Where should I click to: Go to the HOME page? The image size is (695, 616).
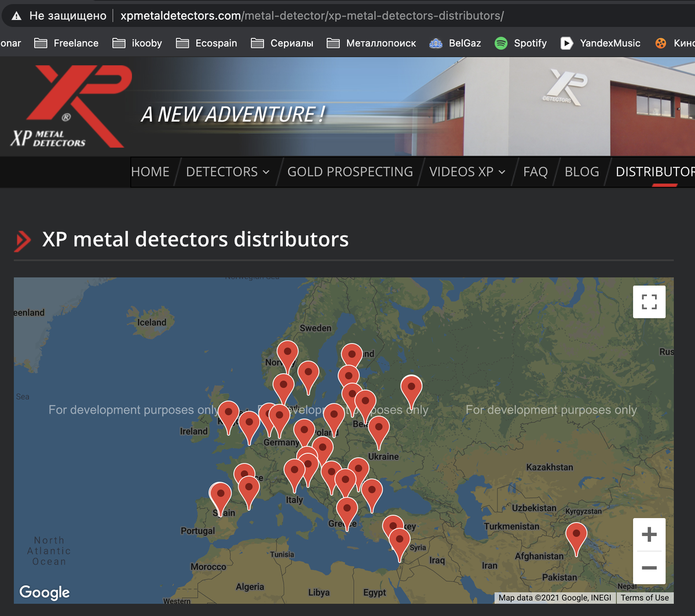[150, 172]
